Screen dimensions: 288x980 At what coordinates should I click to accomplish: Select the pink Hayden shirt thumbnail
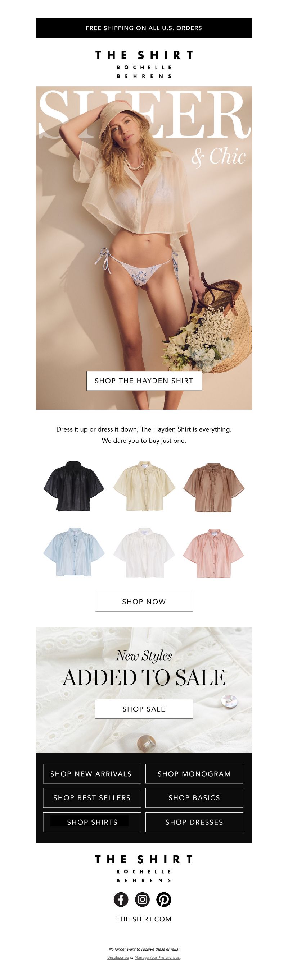tap(213, 553)
